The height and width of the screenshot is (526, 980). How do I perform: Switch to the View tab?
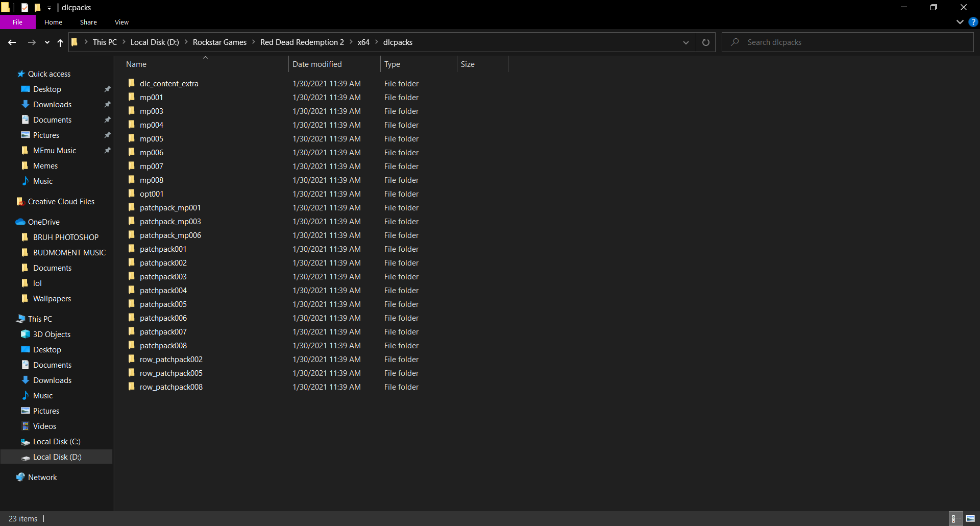pyautogui.click(x=121, y=22)
